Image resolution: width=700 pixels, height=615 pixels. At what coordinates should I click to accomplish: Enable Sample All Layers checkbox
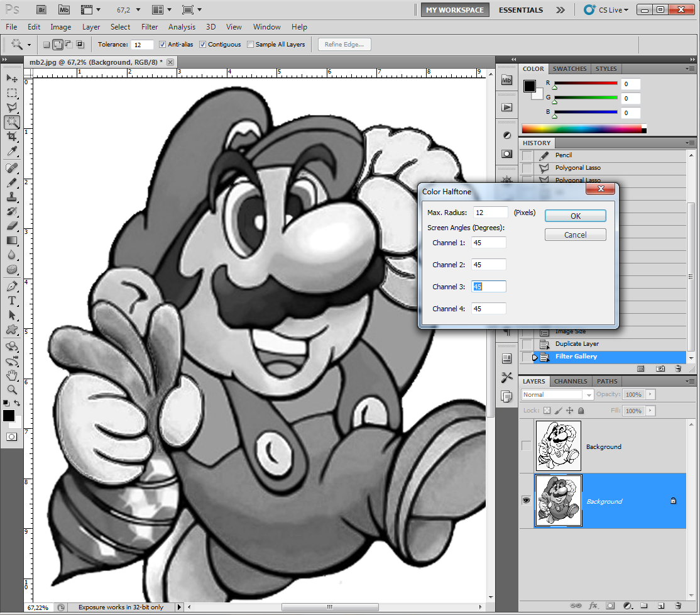(x=251, y=45)
